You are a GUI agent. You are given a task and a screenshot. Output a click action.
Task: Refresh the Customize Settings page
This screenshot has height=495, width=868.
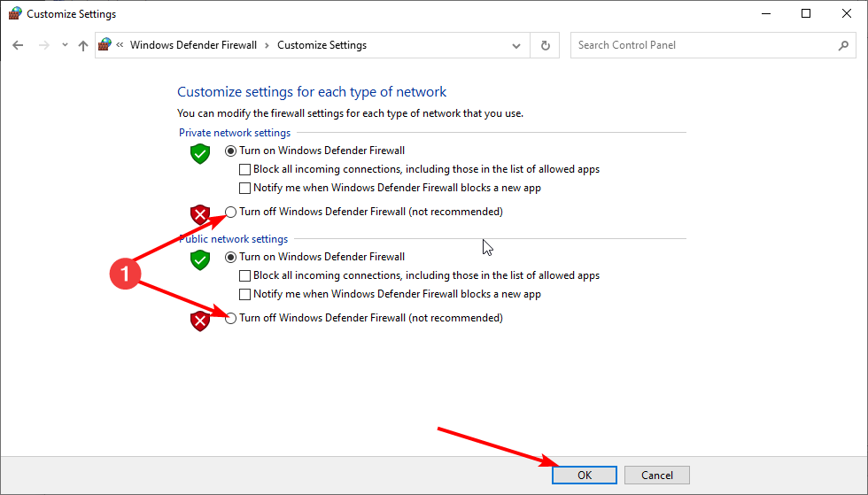tap(546, 45)
